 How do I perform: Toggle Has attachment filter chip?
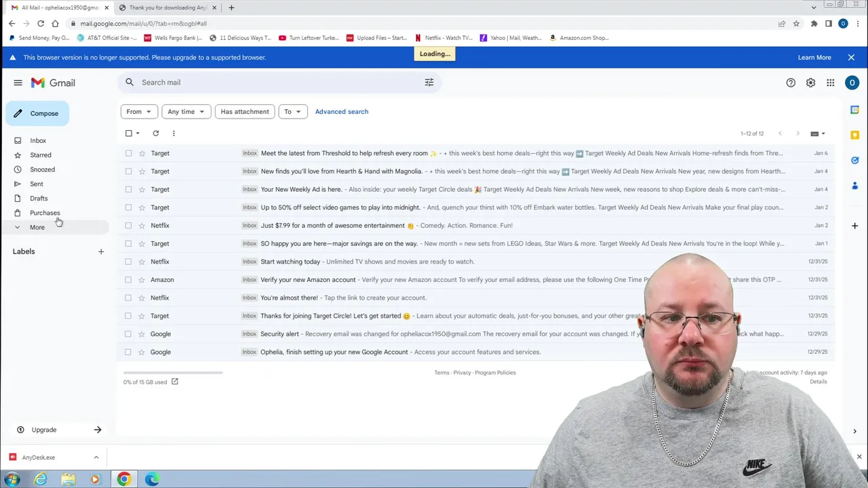[245, 112]
